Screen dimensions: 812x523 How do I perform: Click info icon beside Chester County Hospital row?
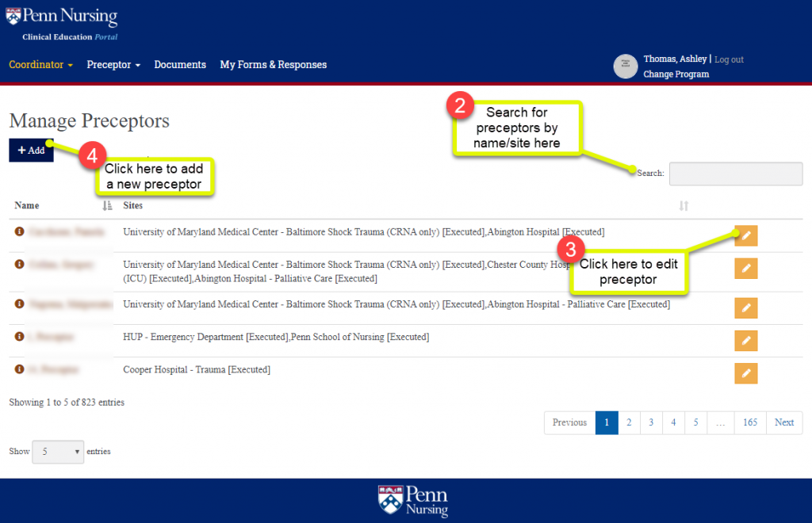(19, 264)
